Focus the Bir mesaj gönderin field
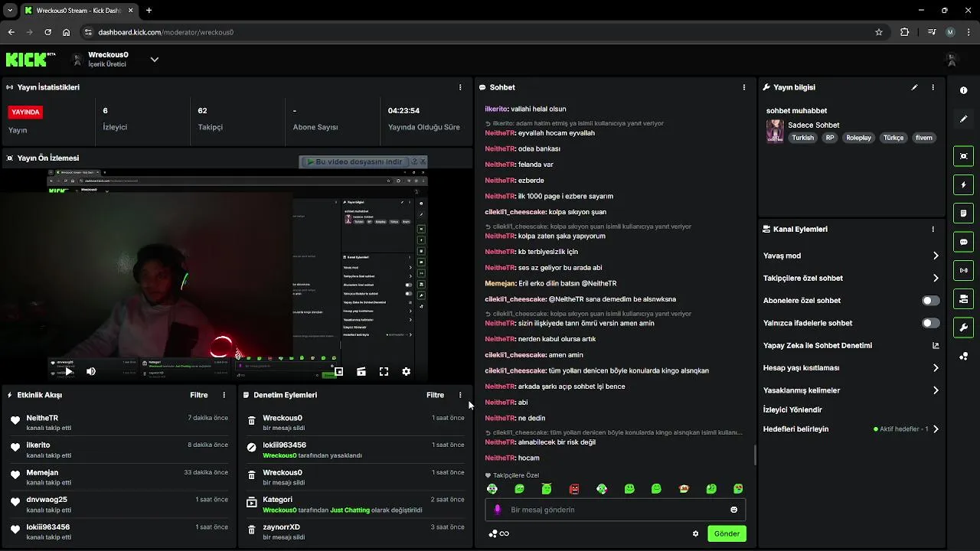Image resolution: width=980 pixels, height=551 pixels. click(x=616, y=510)
